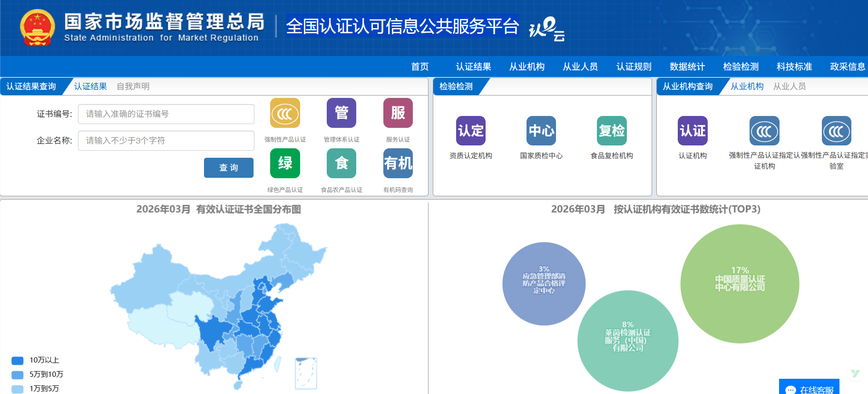Select the 绿色产品认证 green icon
Image resolution: width=868 pixels, height=394 pixels.
(285, 163)
